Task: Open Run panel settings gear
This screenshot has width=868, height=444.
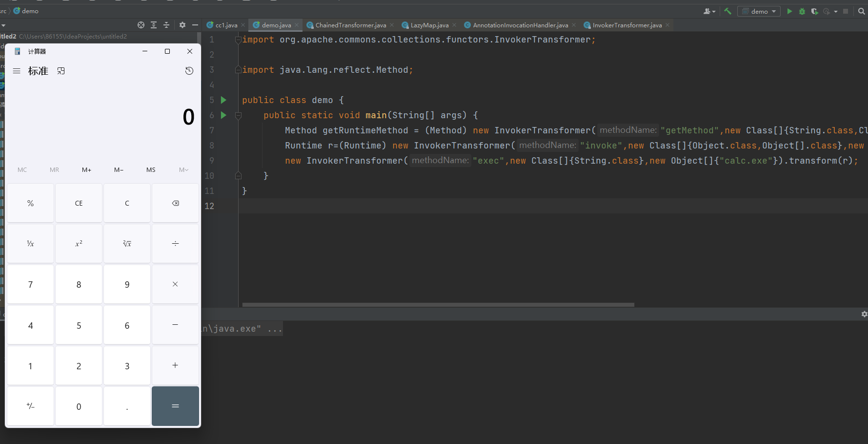Action: point(864,314)
